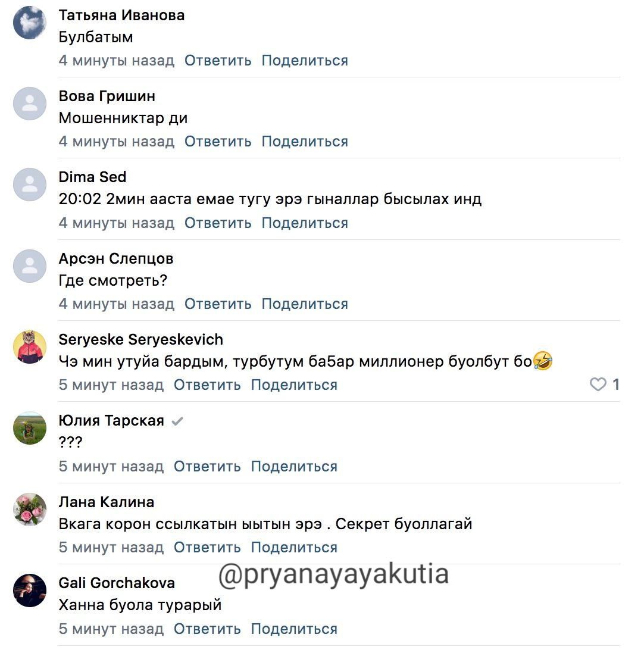The image size is (644, 650).
Task: Reply to Татьяна Иванова's comment
Action: [218, 61]
